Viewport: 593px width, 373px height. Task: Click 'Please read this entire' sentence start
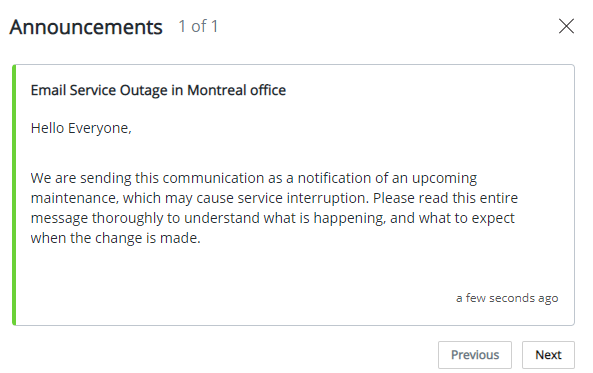click(446, 198)
